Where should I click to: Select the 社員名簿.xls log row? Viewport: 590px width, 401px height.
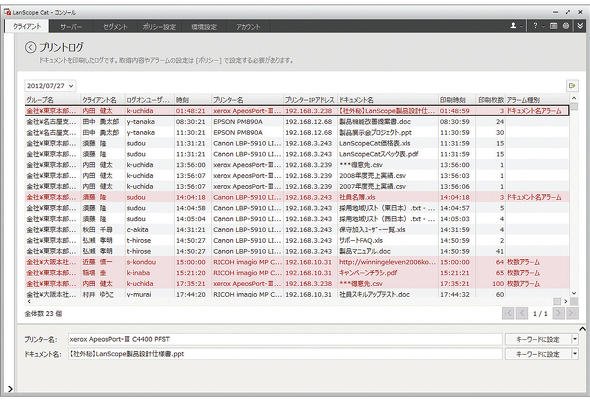pos(297,197)
